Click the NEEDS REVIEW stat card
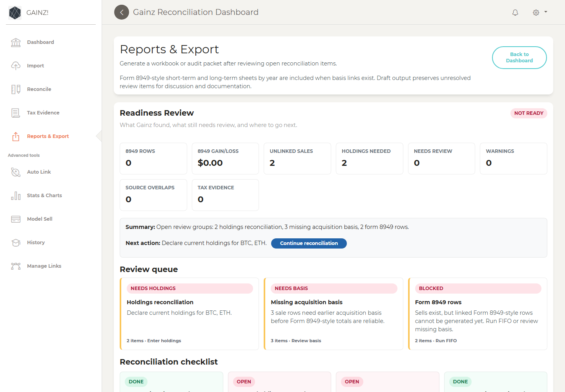565x392 pixels. pyautogui.click(x=441, y=158)
